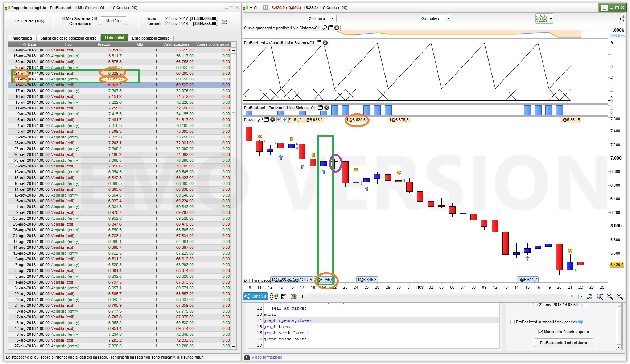Click the Condividi share button

click(x=256, y=297)
